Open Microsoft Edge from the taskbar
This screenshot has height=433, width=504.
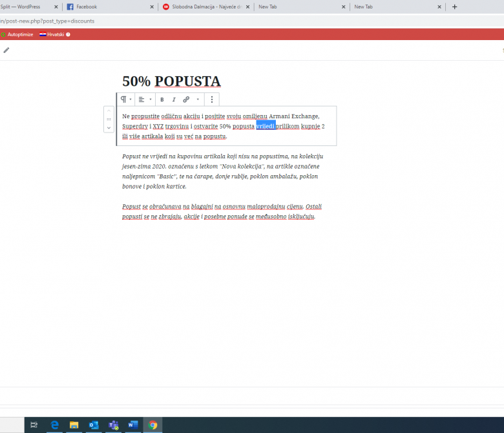pos(55,425)
